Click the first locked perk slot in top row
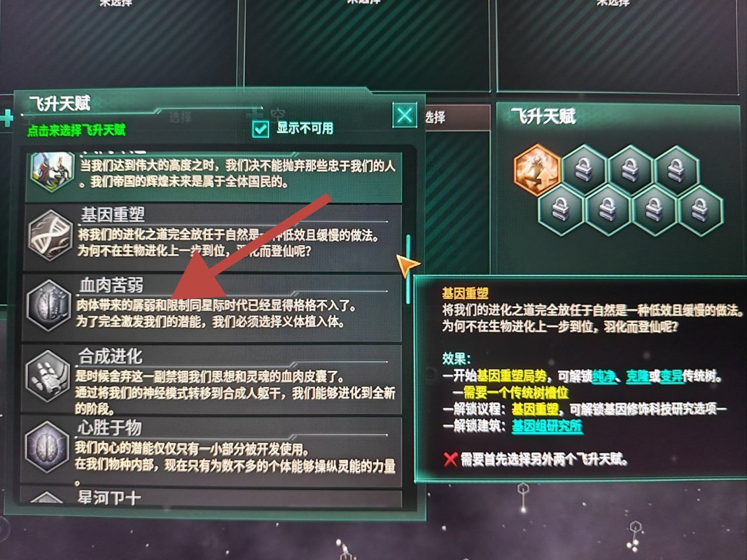The height and width of the screenshot is (560, 747). [584, 169]
